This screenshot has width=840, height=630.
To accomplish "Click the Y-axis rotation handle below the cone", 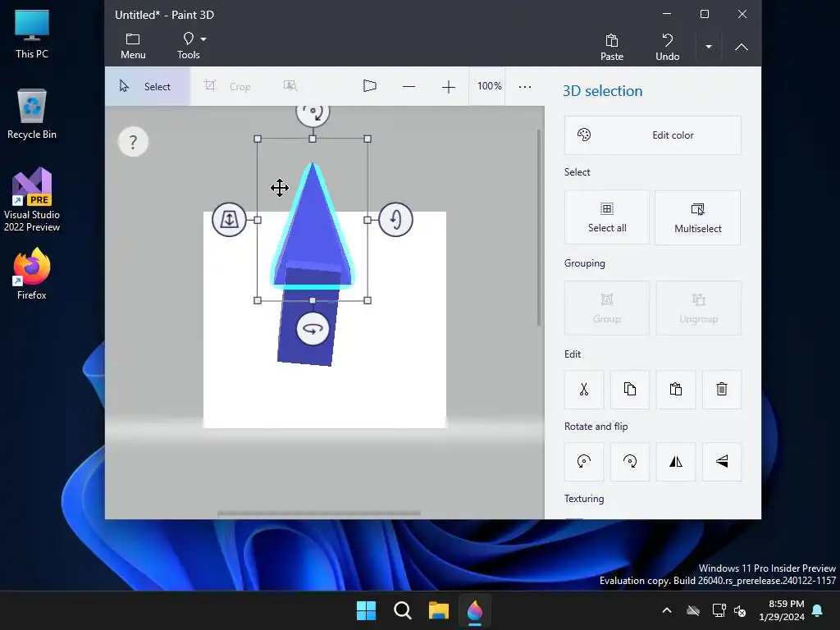I will coord(313,329).
